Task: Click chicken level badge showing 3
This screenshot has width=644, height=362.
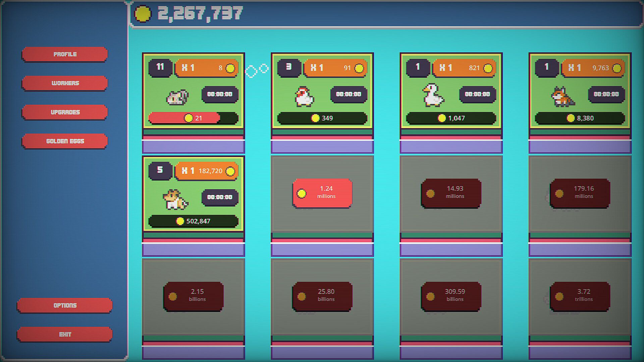Action: pyautogui.click(x=289, y=68)
